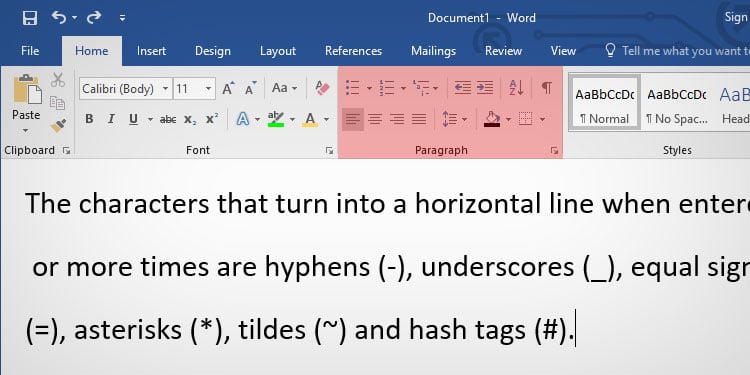Toggle italic formatting
The width and height of the screenshot is (750, 375).
click(x=111, y=119)
